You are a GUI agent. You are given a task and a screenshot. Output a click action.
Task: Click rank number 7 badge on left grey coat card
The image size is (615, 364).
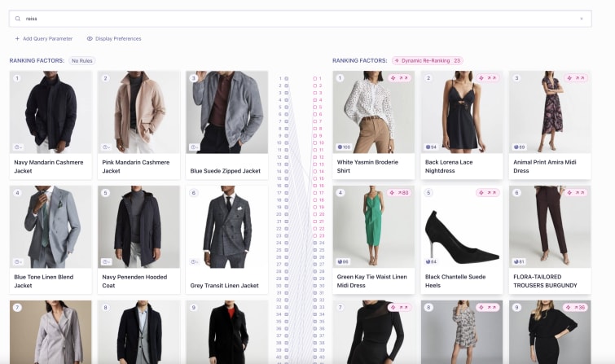coord(17,308)
